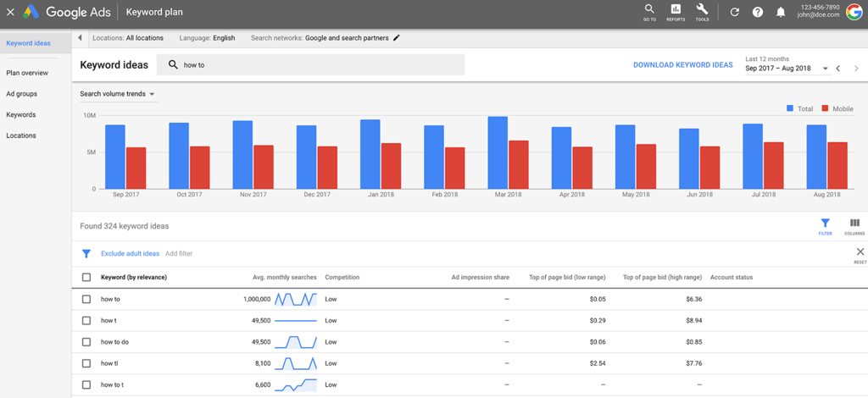
Task: Open Search volume trends dropdown
Action: (x=117, y=94)
